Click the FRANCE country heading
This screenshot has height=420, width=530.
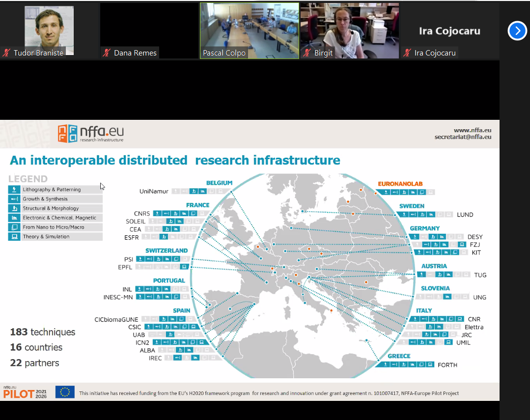pyautogui.click(x=198, y=205)
